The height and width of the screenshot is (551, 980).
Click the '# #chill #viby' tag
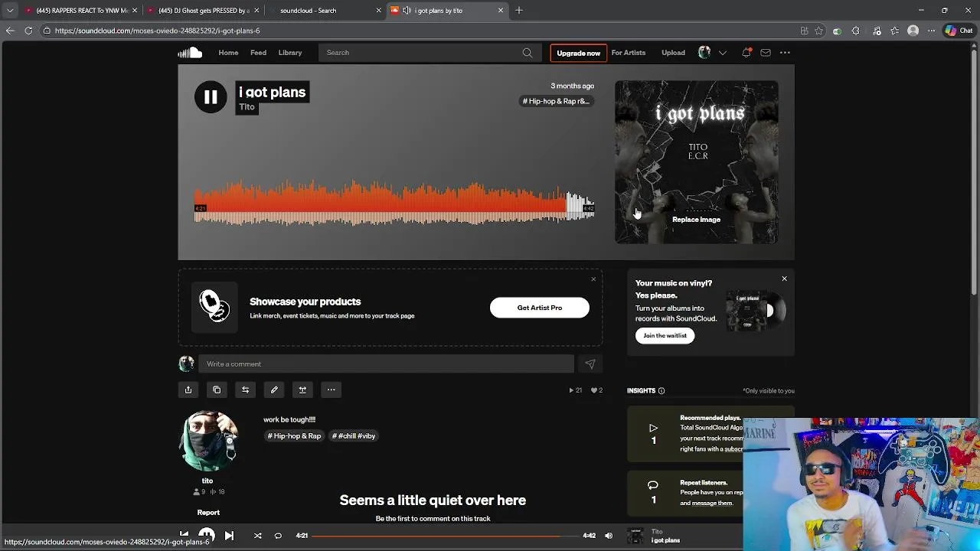pos(354,436)
